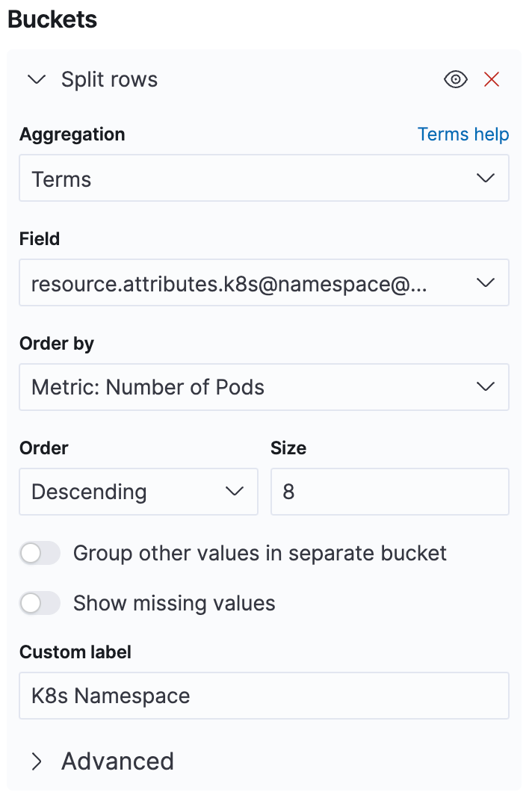This screenshot has width=532, height=804.
Task: Edit the K8s Namespace custom label
Action: (264, 696)
